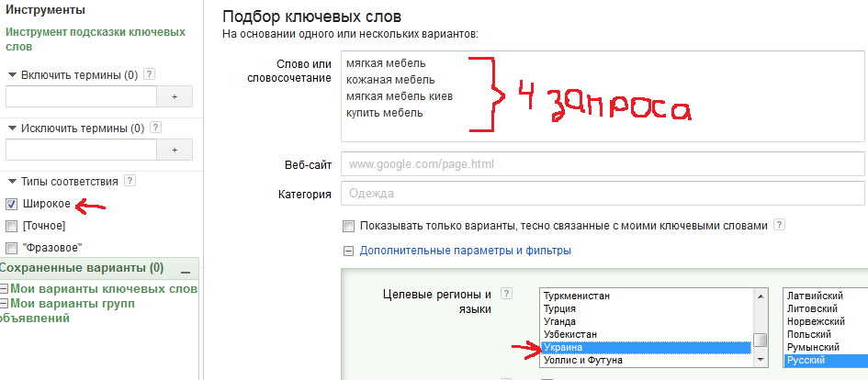This screenshot has height=380, width=868.
Task: Collapse the Исключить термины section
Action: [12, 129]
